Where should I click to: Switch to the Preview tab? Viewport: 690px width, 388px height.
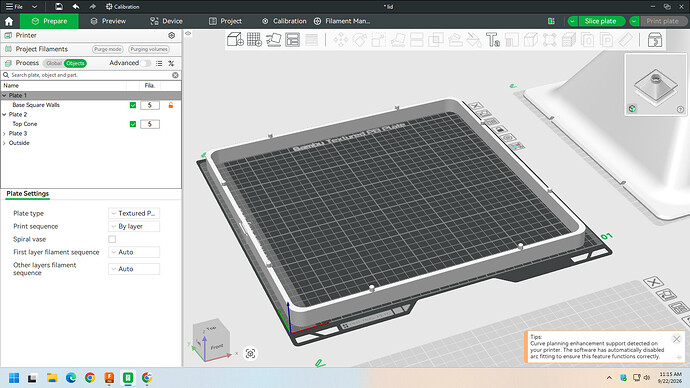click(108, 21)
